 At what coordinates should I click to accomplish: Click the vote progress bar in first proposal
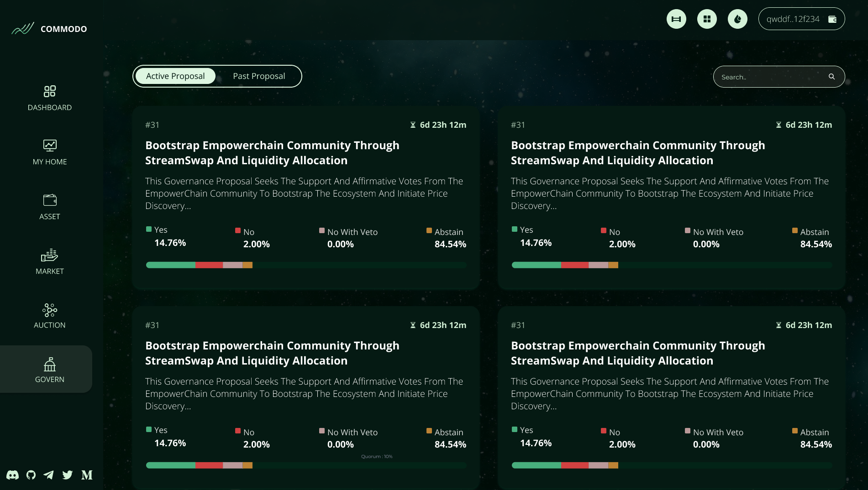point(306,265)
